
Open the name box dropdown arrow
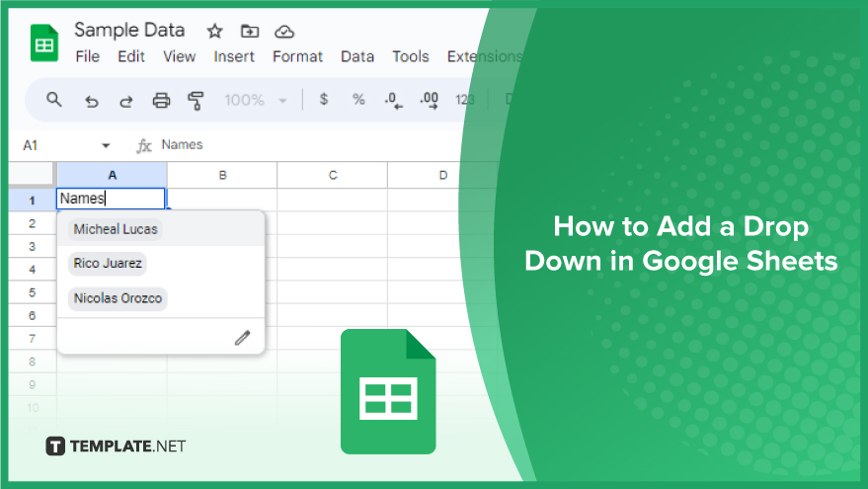[x=106, y=145]
